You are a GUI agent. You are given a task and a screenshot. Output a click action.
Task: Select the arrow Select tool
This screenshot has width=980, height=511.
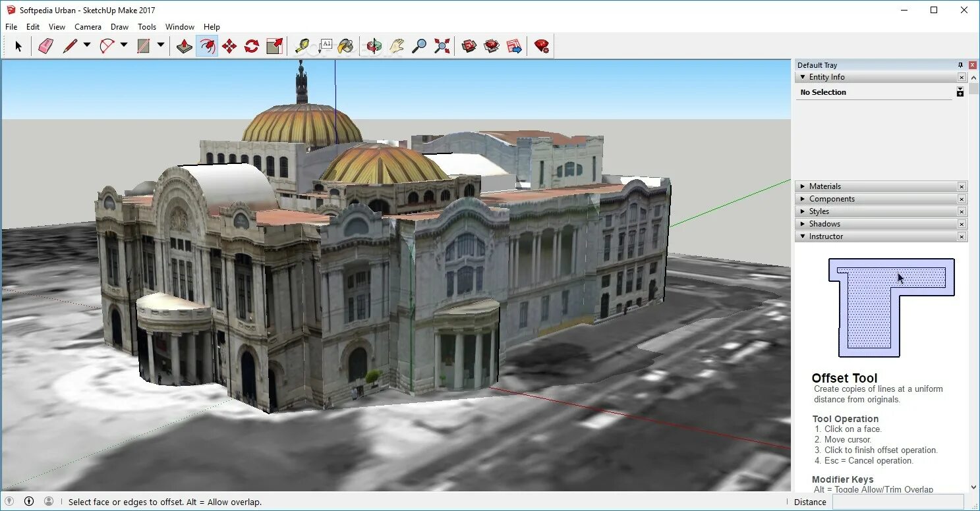pos(18,46)
